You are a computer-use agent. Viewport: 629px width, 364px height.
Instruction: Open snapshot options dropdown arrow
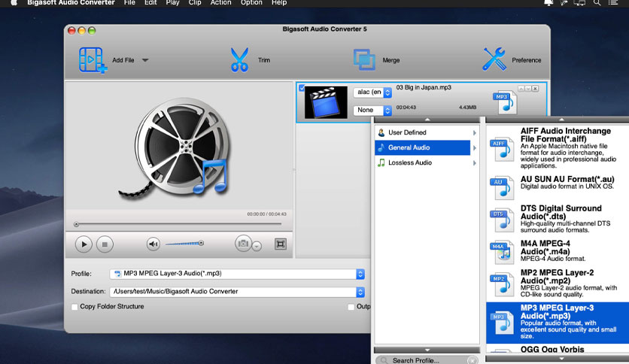pyautogui.click(x=257, y=246)
